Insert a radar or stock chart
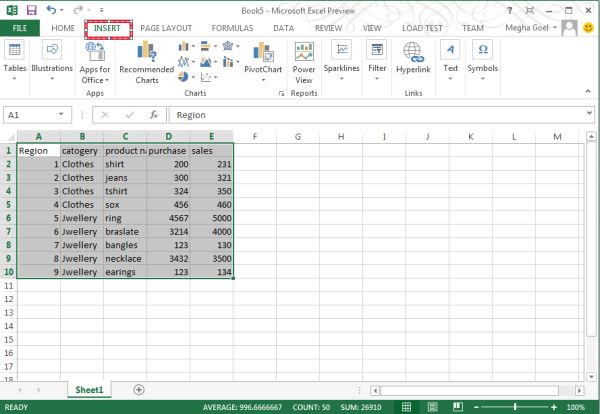 click(x=228, y=46)
